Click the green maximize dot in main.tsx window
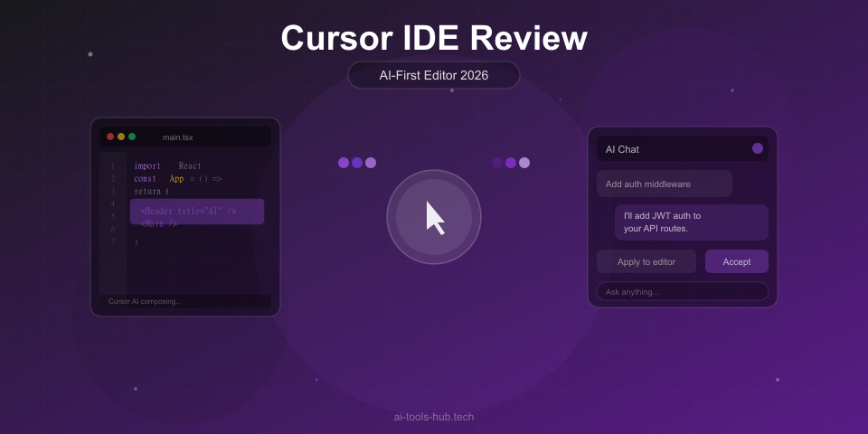The image size is (868, 434). [132, 137]
